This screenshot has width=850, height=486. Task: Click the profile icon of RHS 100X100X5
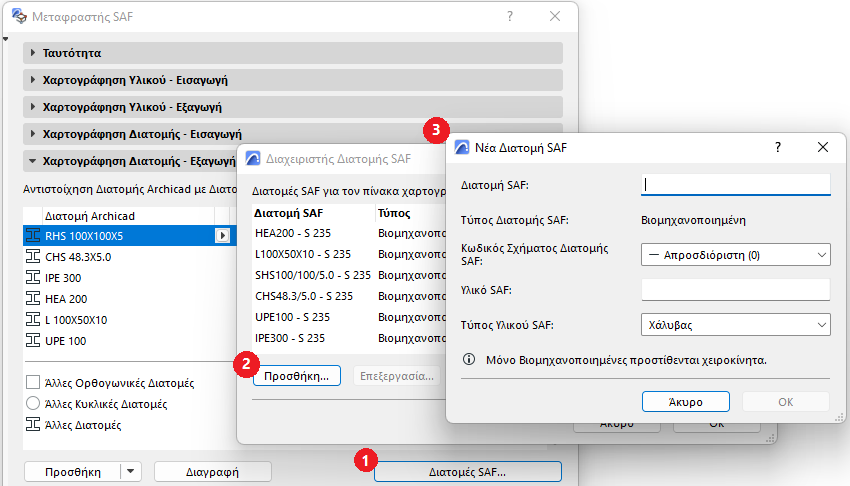(33, 236)
